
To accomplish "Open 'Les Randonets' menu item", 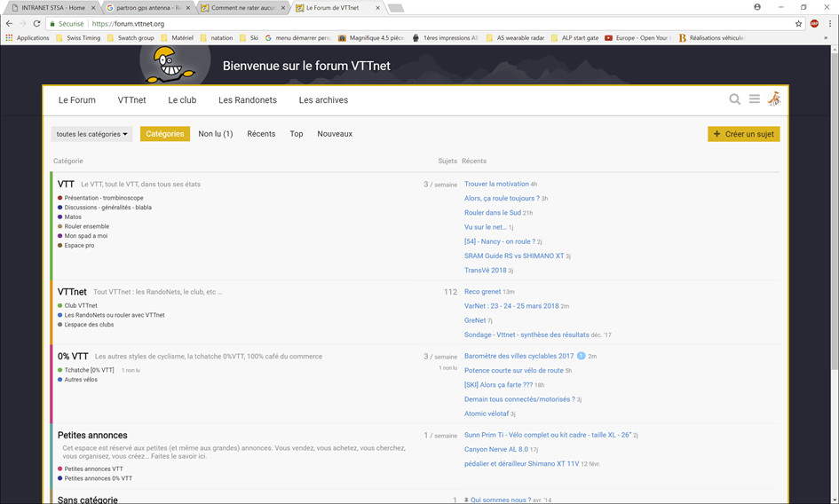I will pos(248,100).
